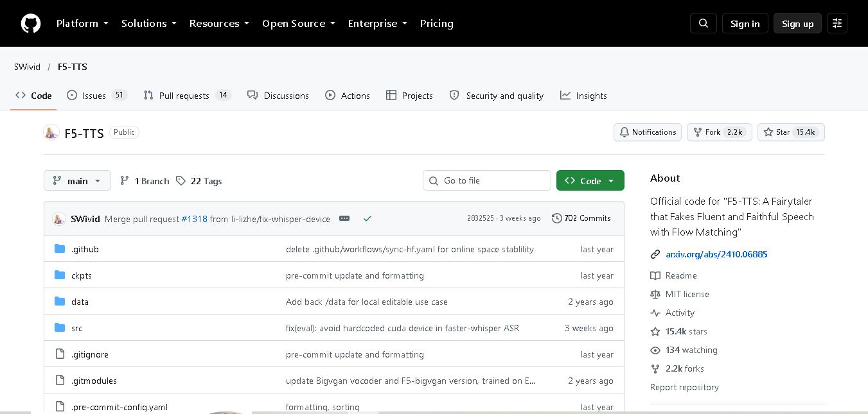
Task: Switch to the Projects tab
Action: [x=409, y=96]
